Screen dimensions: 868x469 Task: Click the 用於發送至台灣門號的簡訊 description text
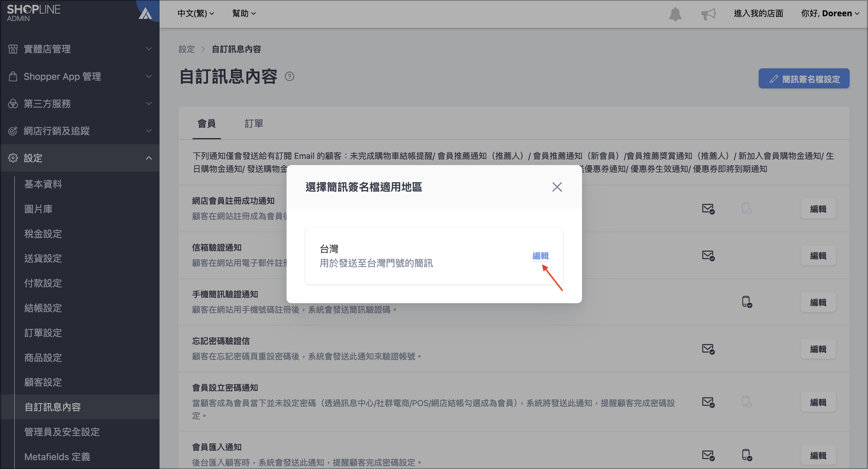376,263
